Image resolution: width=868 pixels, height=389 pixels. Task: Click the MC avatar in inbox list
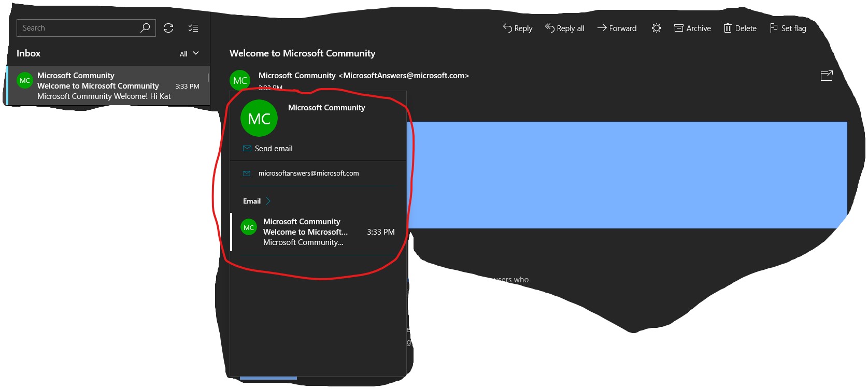25,80
